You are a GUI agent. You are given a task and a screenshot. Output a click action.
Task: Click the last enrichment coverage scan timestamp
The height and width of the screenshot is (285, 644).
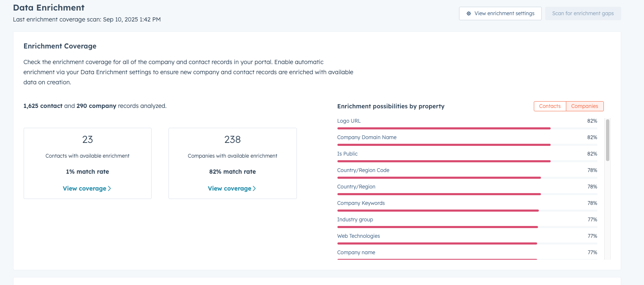(x=87, y=19)
